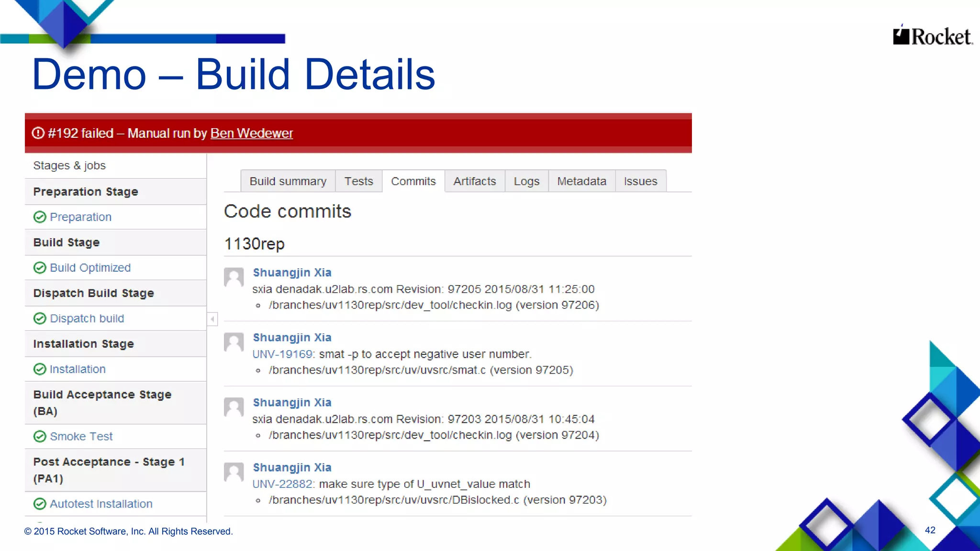Open the Build summary tab
The image size is (980, 551).
[288, 181]
